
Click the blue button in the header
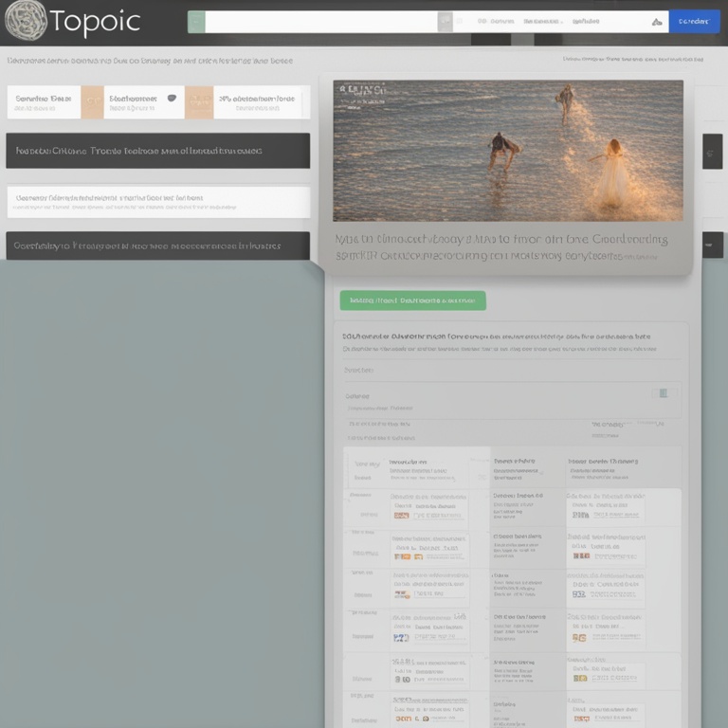(694, 22)
